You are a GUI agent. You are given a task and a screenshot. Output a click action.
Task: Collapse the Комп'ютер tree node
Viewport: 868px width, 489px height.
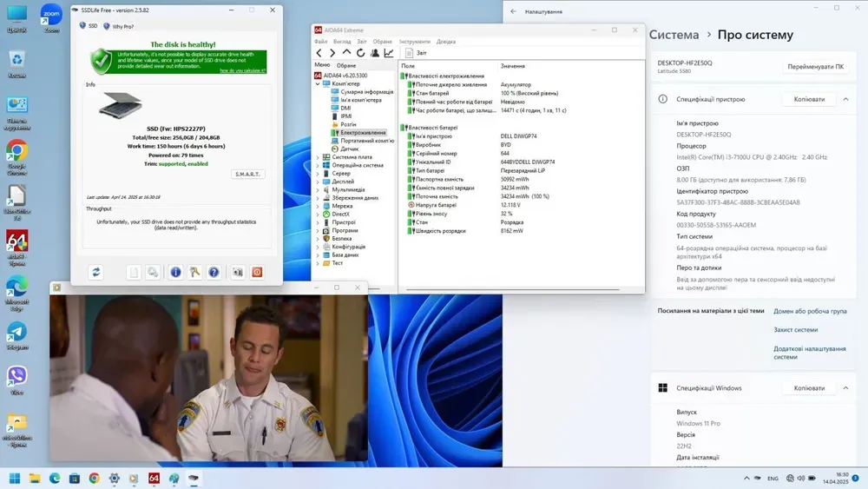pyautogui.click(x=318, y=84)
